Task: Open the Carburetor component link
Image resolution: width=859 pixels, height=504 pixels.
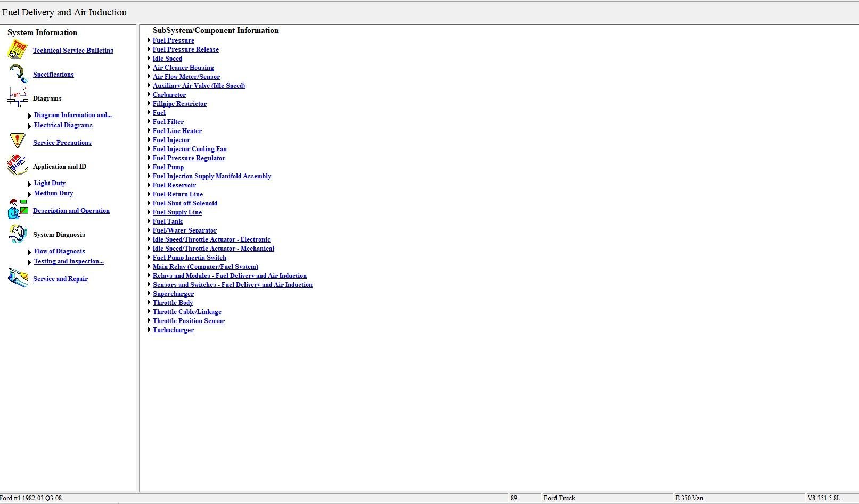Action: point(169,95)
